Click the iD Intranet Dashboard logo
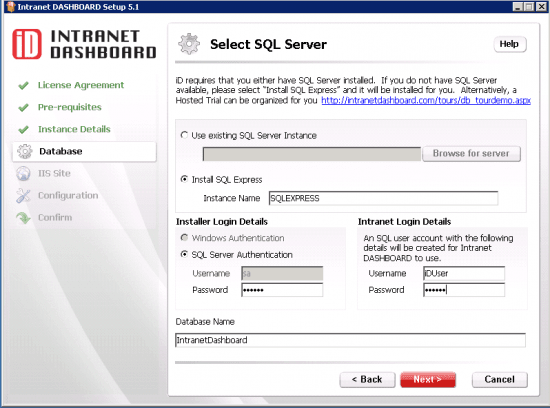550x408 pixels. click(84, 44)
